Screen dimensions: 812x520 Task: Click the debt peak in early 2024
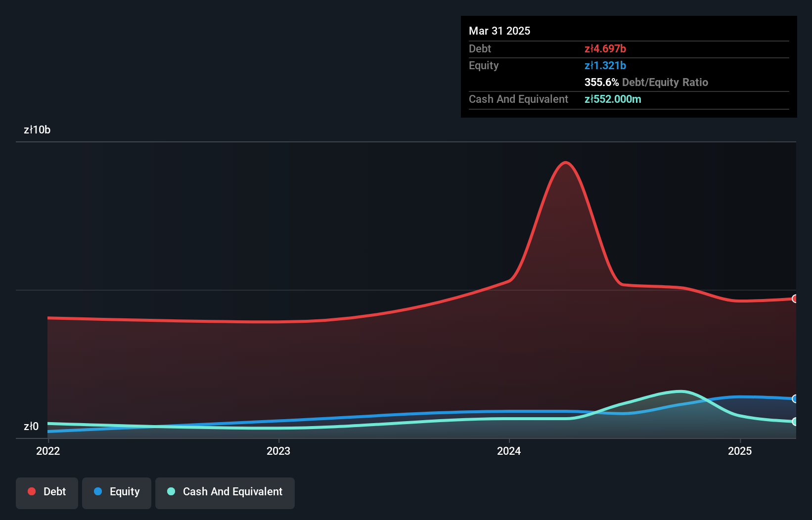[x=565, y=163]
